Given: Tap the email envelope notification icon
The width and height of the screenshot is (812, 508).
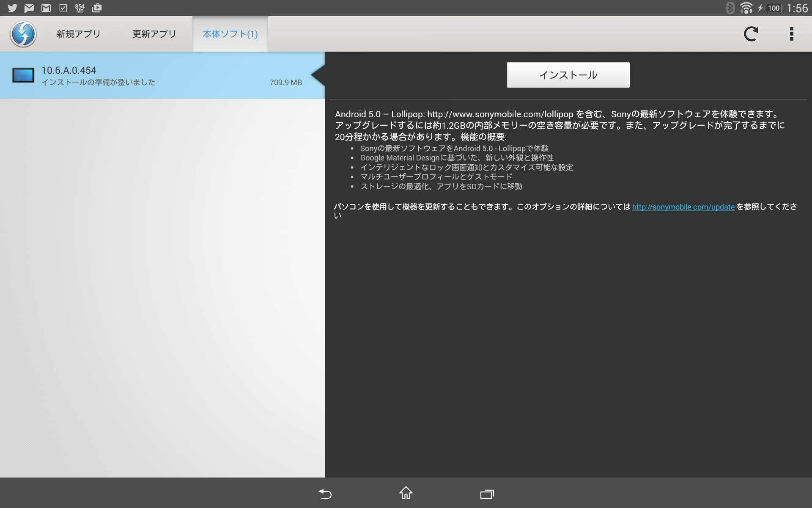Looking at the screenshot, I should (x=29, y=8).
